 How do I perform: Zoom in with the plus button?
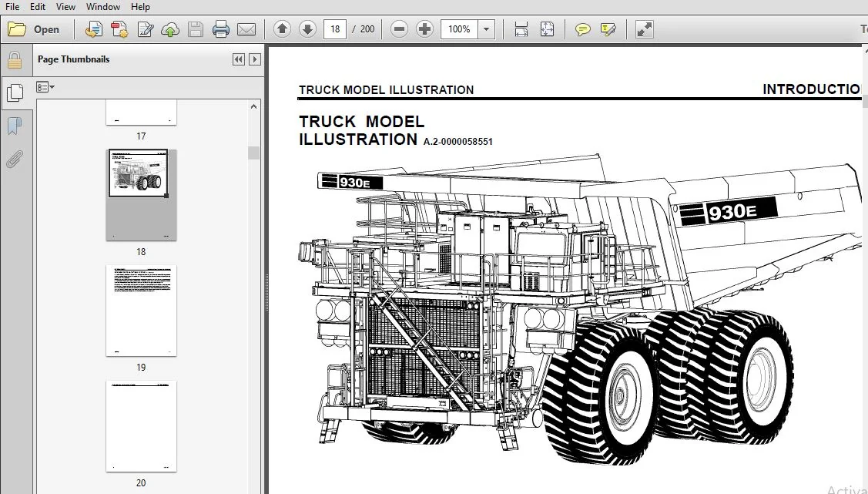(424, 29)
